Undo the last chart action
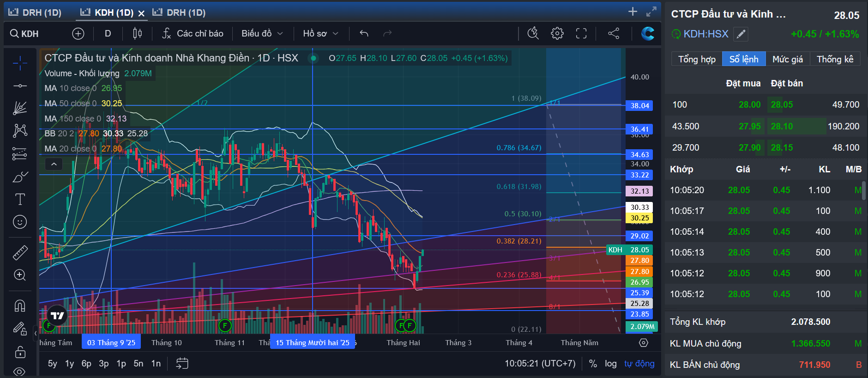The width and height of the screenshot is (868, 378). pyautogui.click(x=364, y=34)
